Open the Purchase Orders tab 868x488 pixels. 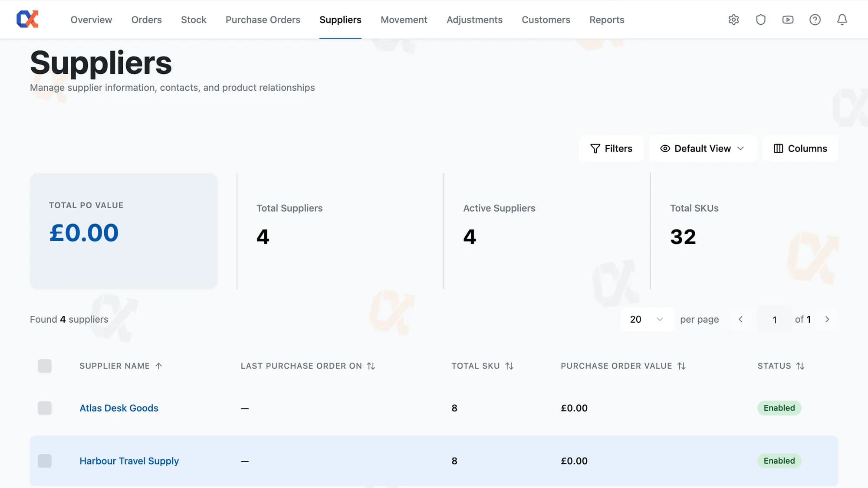point(263,20)
